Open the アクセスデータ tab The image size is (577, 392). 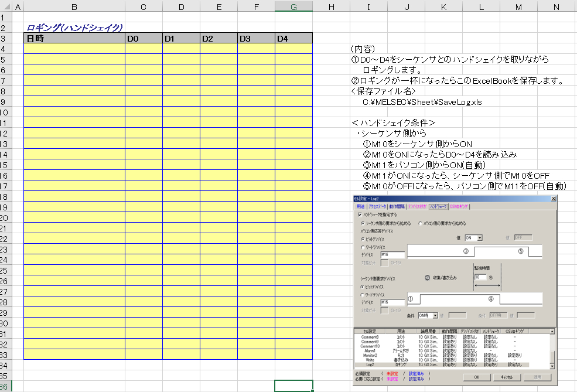click(377, 207)
